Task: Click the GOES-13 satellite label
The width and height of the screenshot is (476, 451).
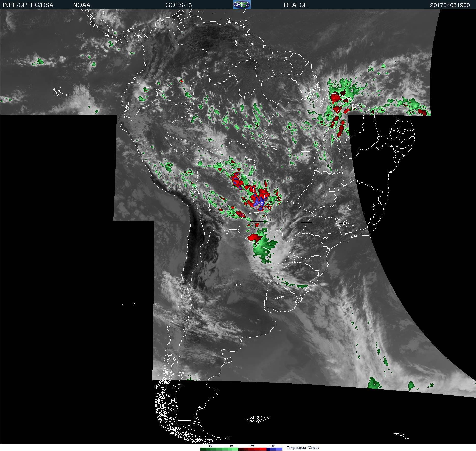Action: (x=178, y=5)
